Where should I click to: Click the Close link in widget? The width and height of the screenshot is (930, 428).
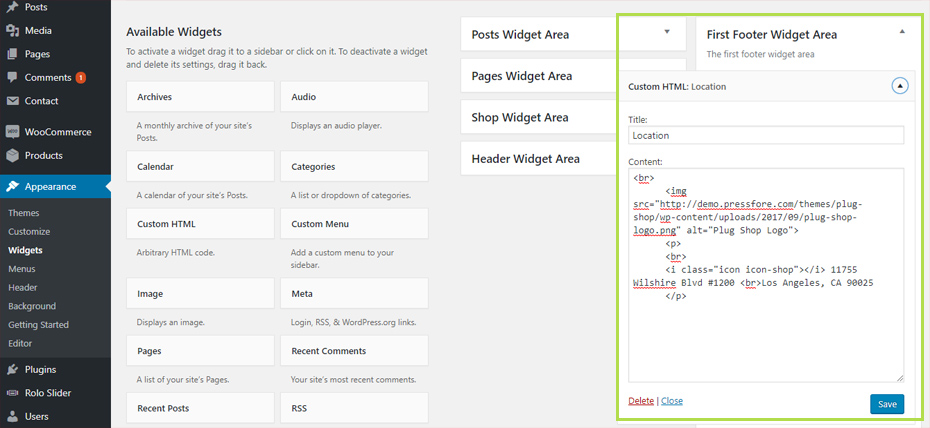[x=672, y=401]
